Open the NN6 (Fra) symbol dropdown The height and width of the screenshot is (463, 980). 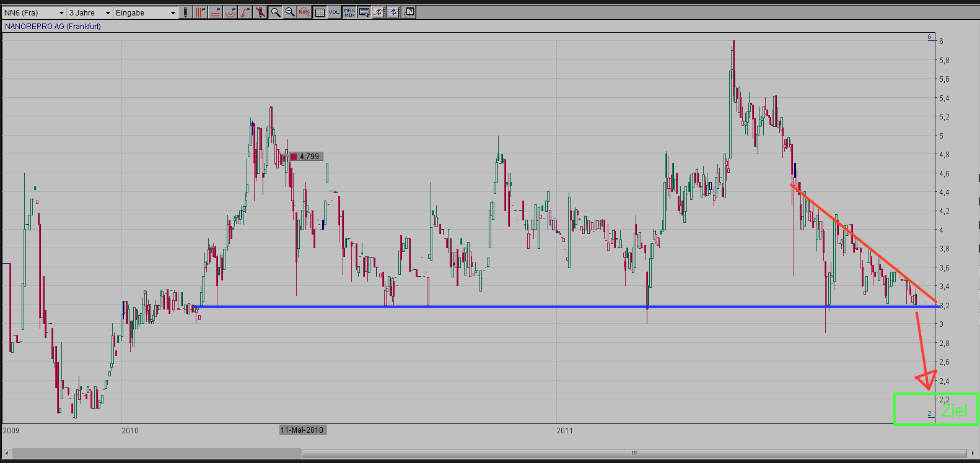[61, 13]
